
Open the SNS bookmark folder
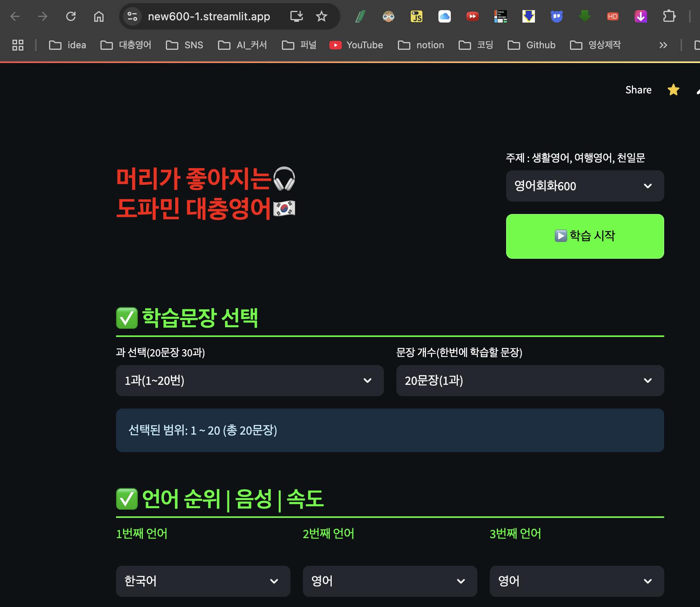(185, 45)
